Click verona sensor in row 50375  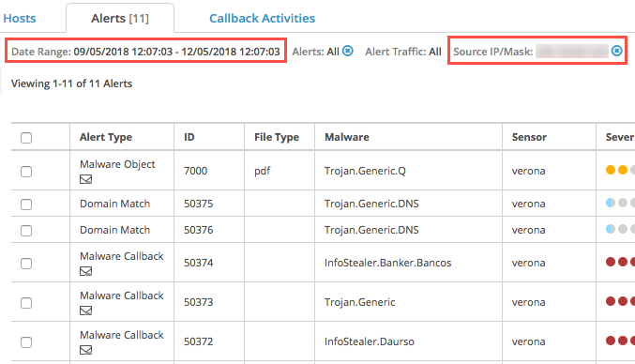528,204
